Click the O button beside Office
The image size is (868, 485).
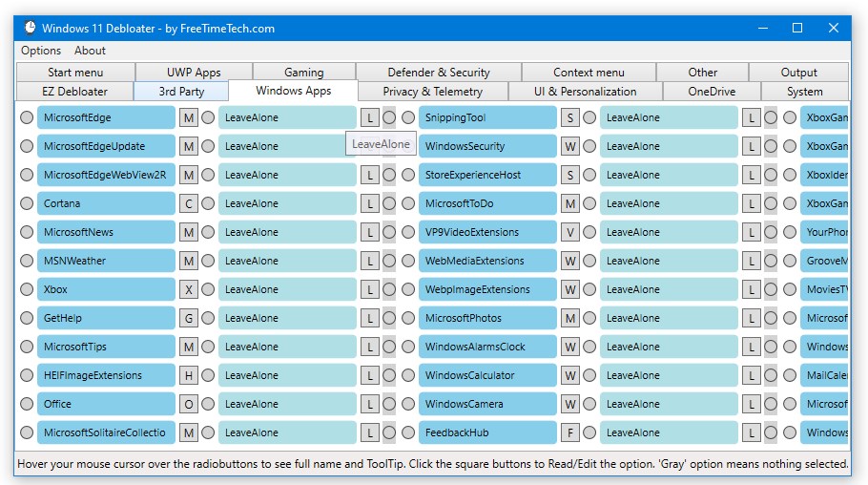point(189,404)
